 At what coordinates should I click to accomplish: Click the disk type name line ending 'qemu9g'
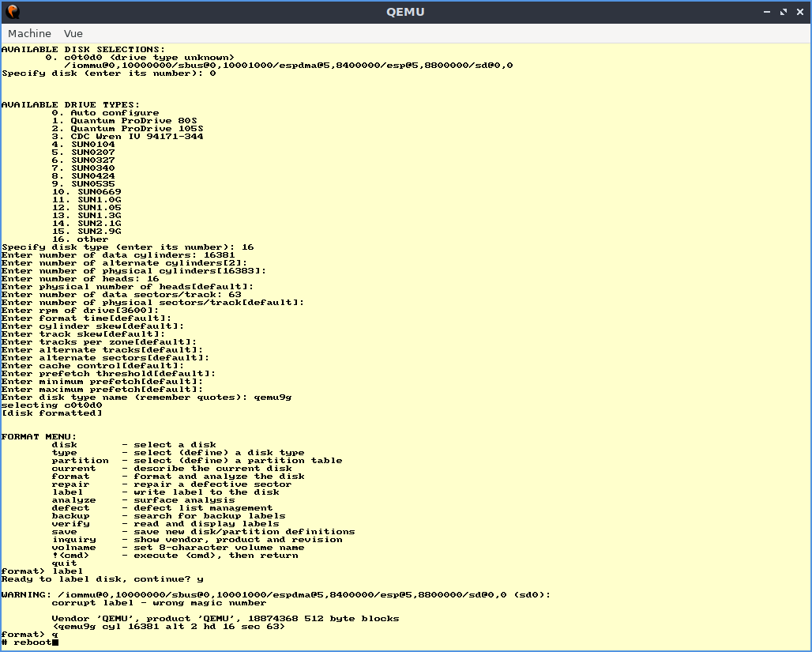[x=147, y=398]
